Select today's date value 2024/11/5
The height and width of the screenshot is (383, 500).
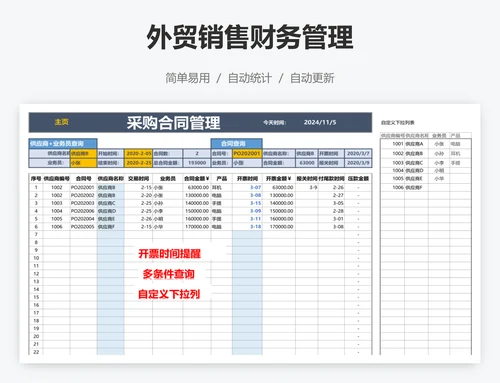click(320, 122)
